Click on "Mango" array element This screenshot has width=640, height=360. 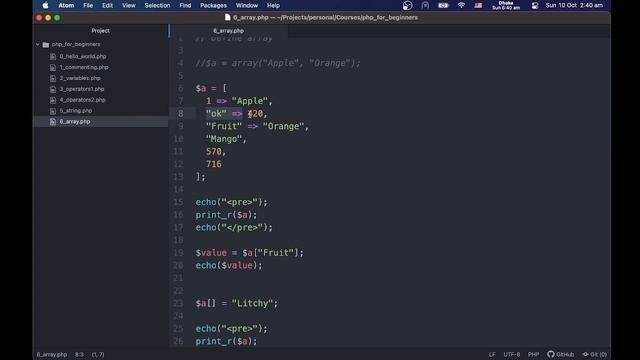pos(224,139)
